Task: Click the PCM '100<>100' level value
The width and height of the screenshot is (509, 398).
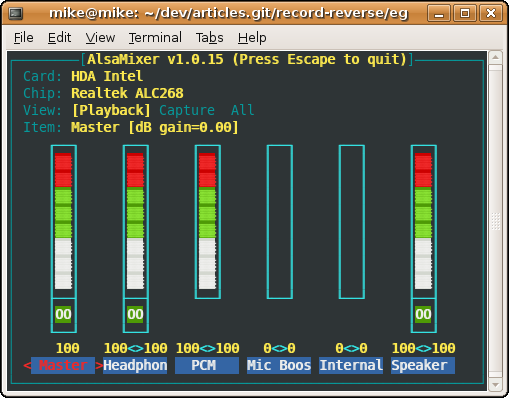Action: pos(208,348)
